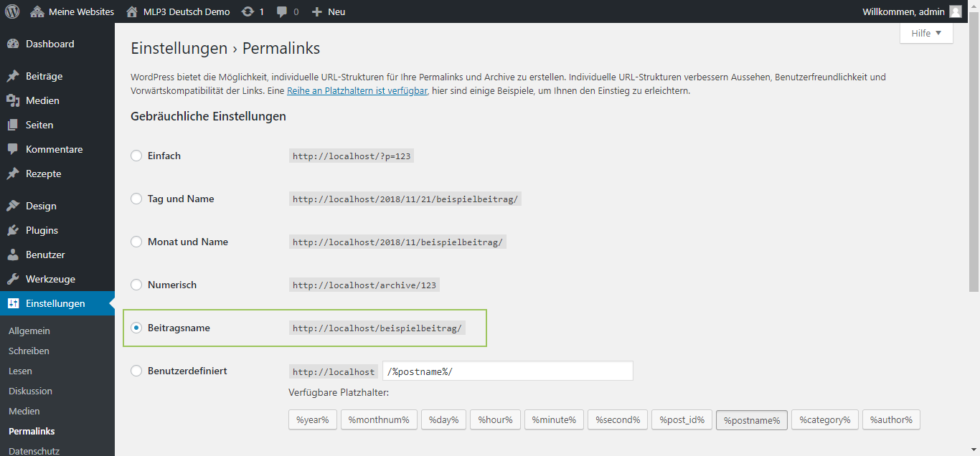Image resolution: width=980 pixels, height=456 pixels.
Task: Click the home icon beside MLP3 Deutsch Demo
Action: (x=131, y=11)
